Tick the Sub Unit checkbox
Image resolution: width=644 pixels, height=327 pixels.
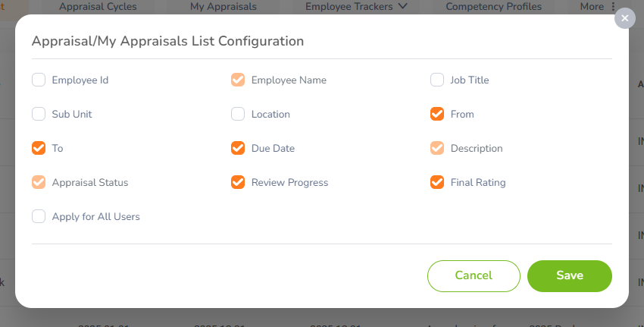(x=39, y=114)
